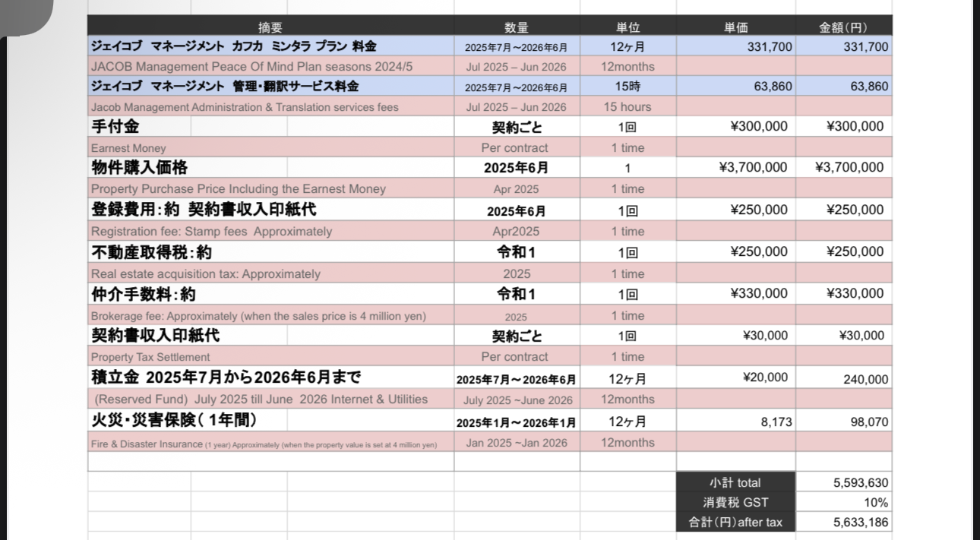Click Per contract in the Earnest Money row

click(517, 147)
